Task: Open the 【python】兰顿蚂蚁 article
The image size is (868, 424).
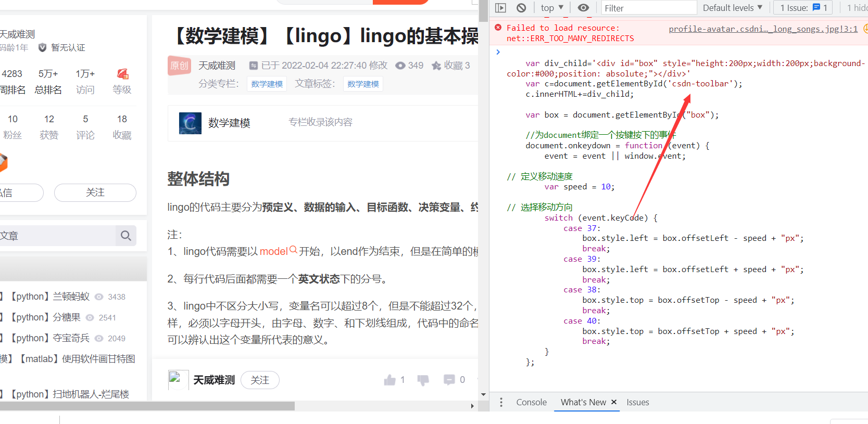Action: pos(50,297)
